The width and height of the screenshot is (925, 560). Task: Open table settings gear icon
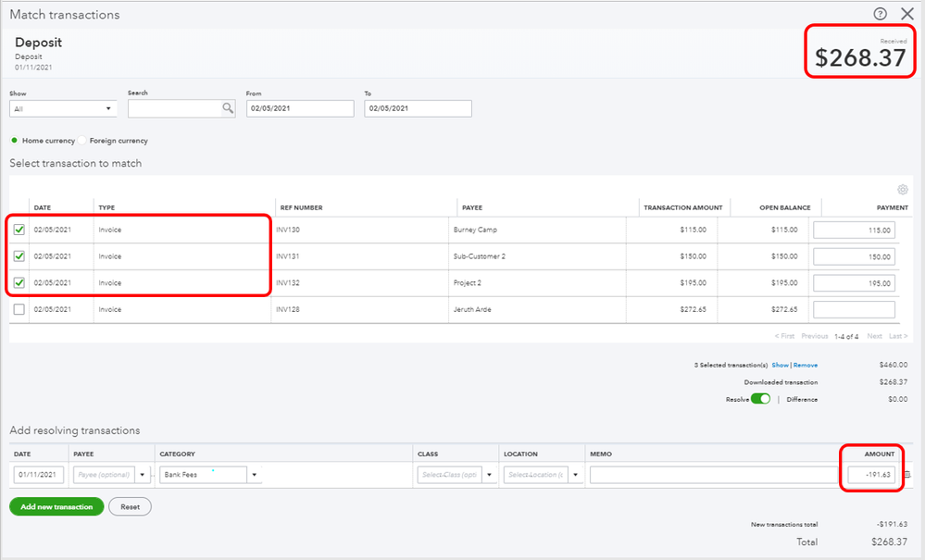[x=903, y=189]
